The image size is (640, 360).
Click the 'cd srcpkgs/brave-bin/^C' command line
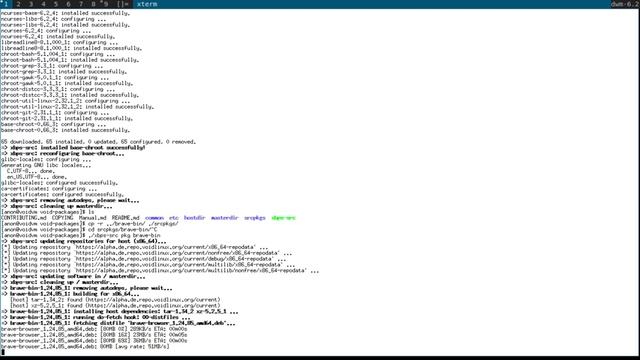click(x=122, y=229)
